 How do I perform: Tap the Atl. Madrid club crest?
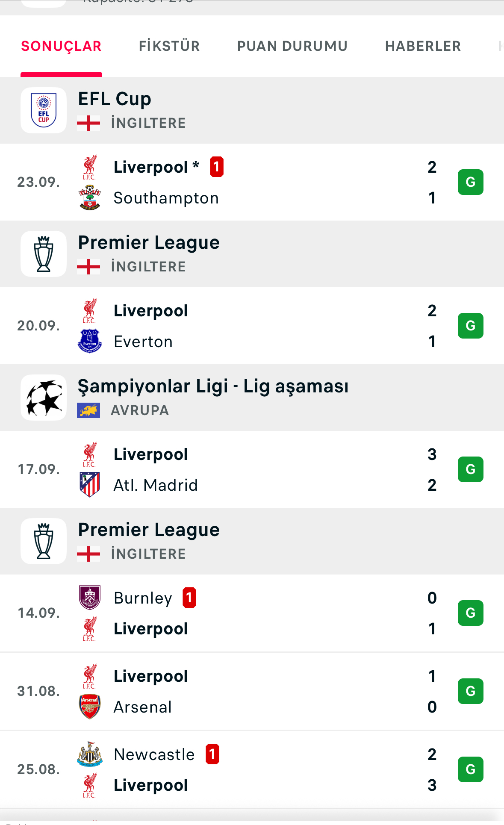(90, 485)
